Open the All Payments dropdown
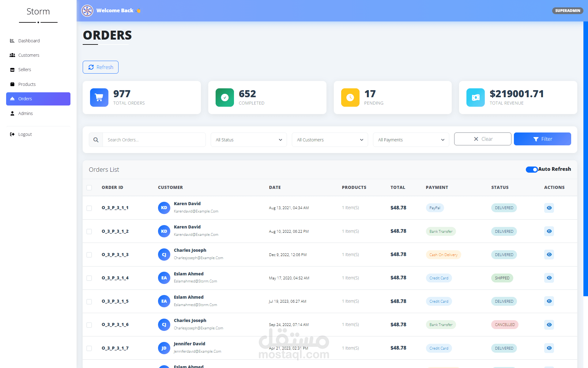 (x=411, y=140)
